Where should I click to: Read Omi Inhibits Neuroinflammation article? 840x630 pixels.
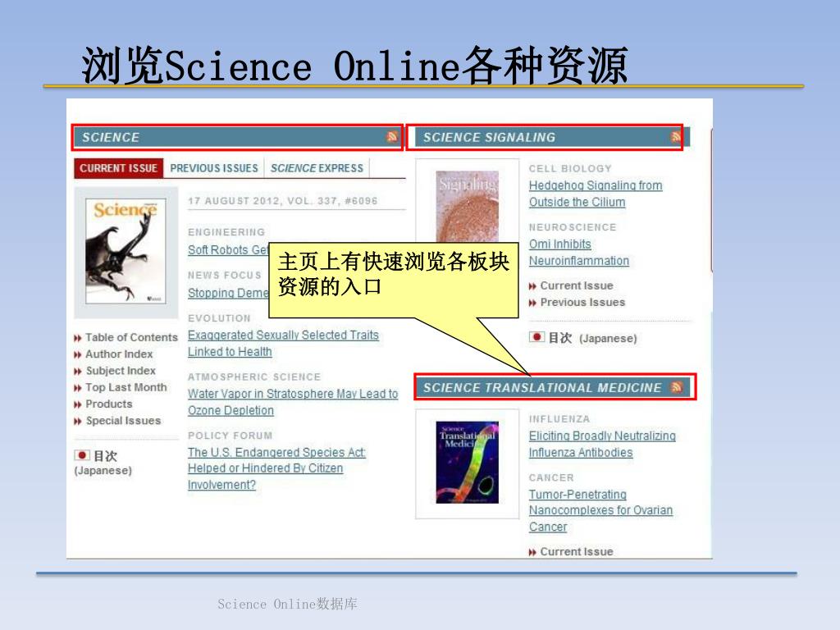(578, 253)
